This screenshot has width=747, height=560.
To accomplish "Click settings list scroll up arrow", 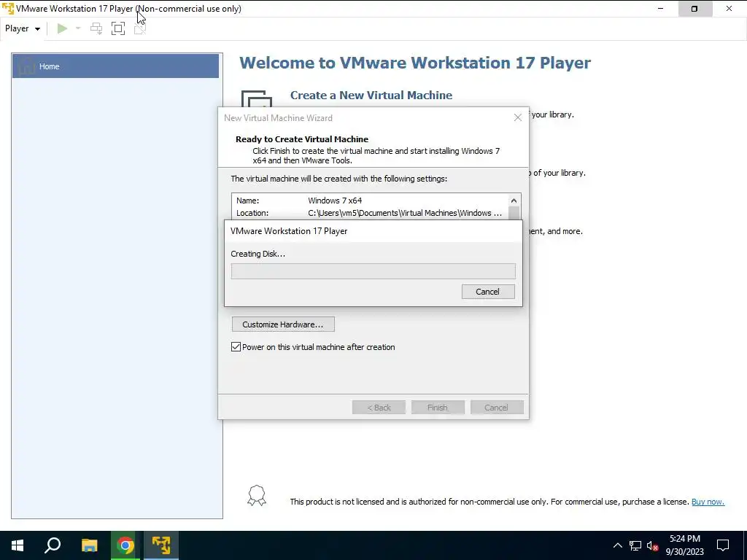I will click(x=514, y=201).
